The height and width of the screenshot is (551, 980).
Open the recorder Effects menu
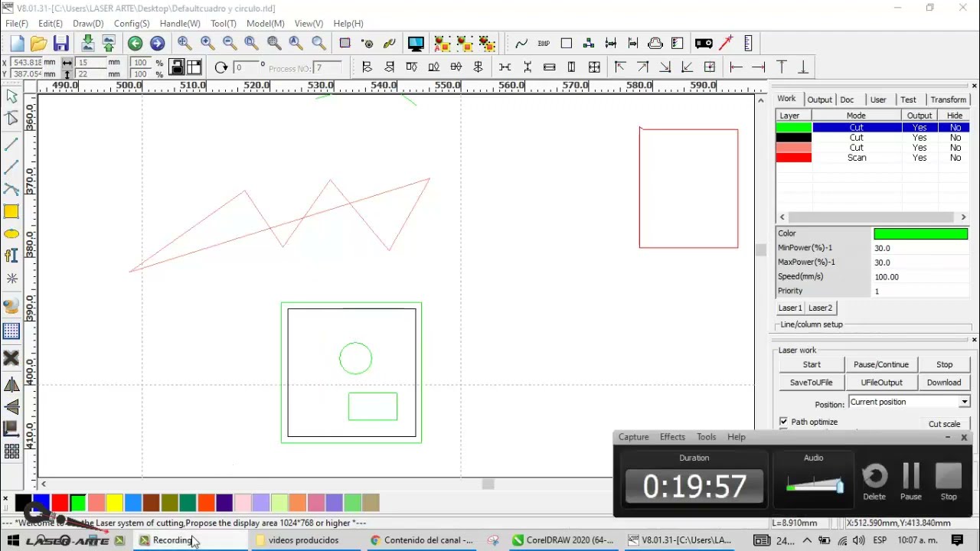[672, 437]
